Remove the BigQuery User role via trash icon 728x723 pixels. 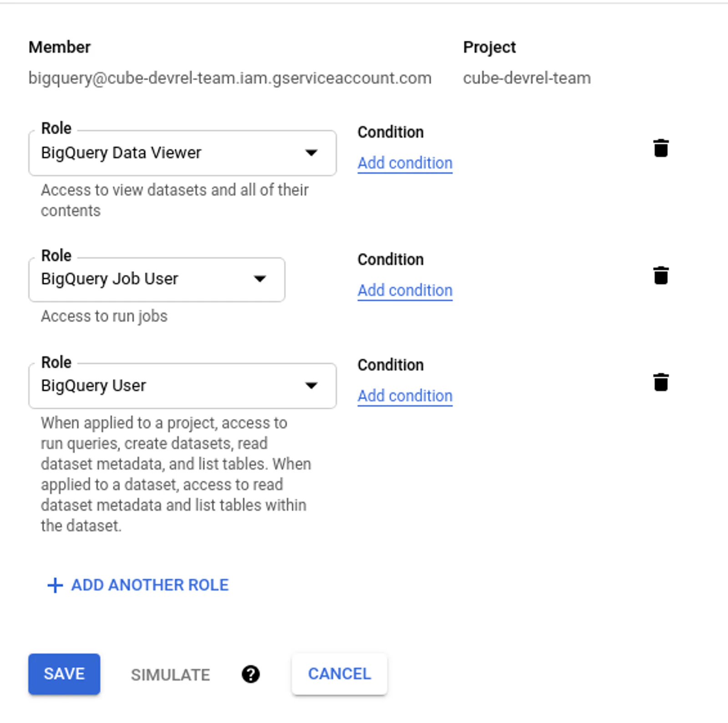[661, 382]
